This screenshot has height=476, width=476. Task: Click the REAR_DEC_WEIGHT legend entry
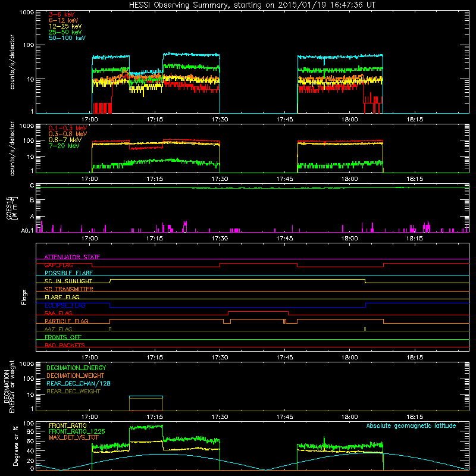[73, 392]
